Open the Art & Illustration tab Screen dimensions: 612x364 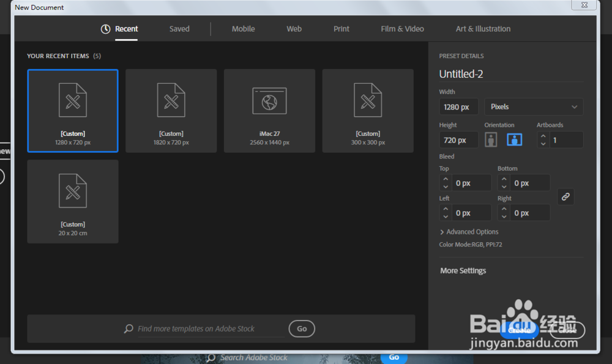point(483,29)
